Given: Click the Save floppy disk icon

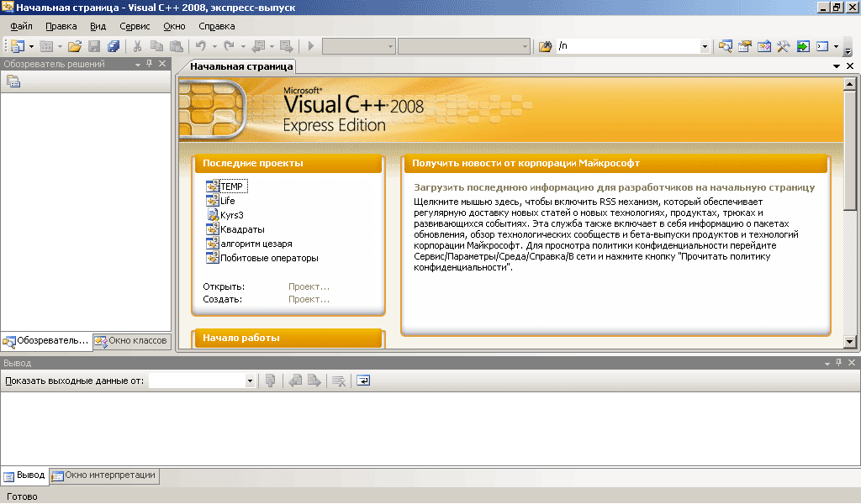Looking at the screenshot, I should click(94, 46).
